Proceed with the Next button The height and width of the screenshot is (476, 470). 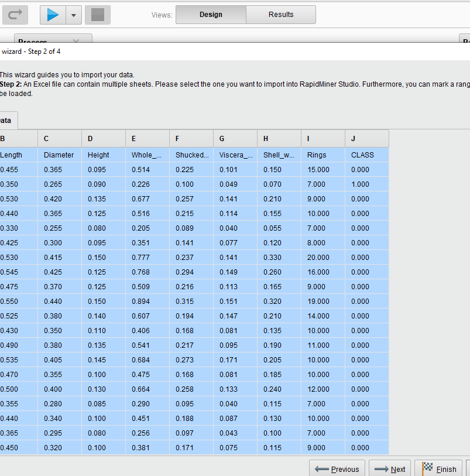coord(390,469)
